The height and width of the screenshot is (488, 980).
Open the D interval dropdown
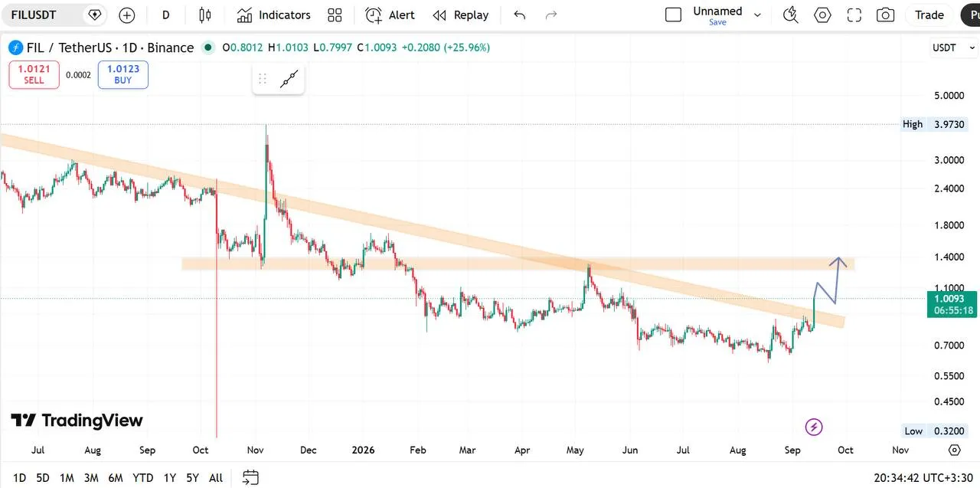click(x=166, y=15)
